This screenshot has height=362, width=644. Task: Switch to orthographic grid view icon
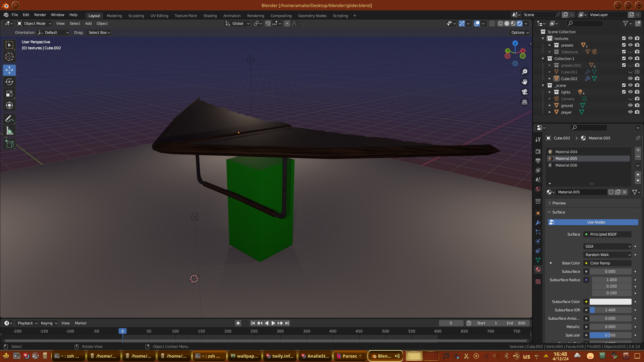point(525,102)
